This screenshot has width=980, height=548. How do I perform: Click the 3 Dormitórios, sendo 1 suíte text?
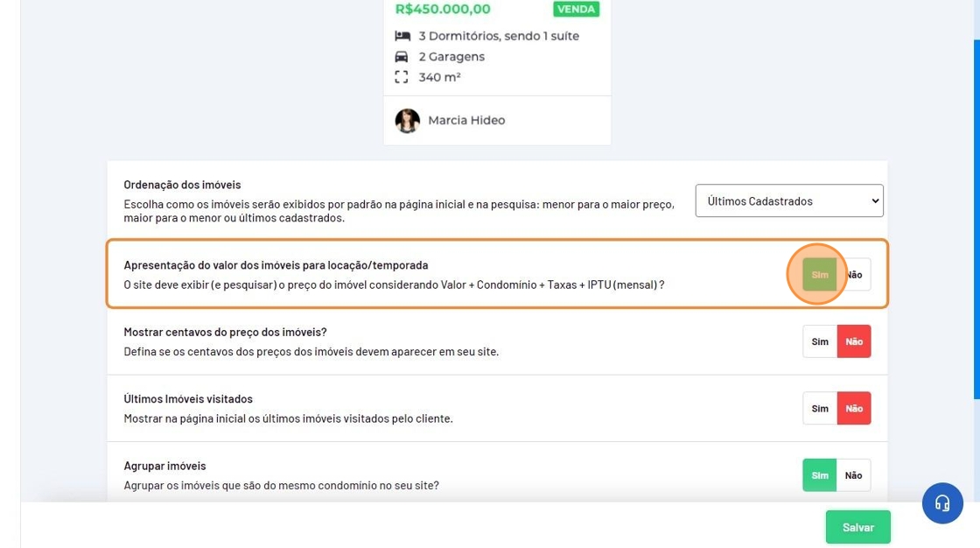pos(499,36)
